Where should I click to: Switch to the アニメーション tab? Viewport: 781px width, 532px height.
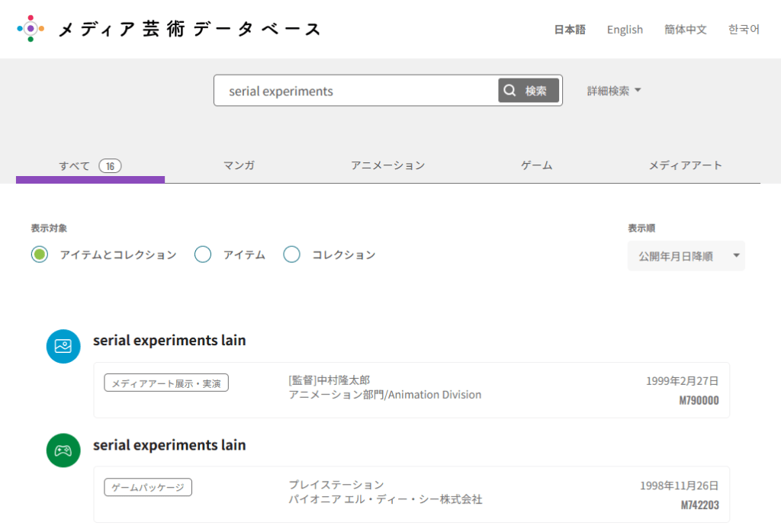(x=387, y=165)
